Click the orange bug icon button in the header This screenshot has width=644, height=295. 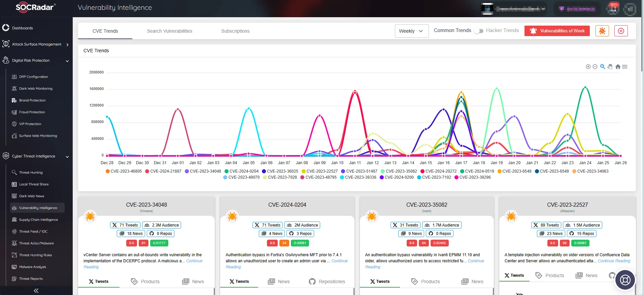point(602,31)
